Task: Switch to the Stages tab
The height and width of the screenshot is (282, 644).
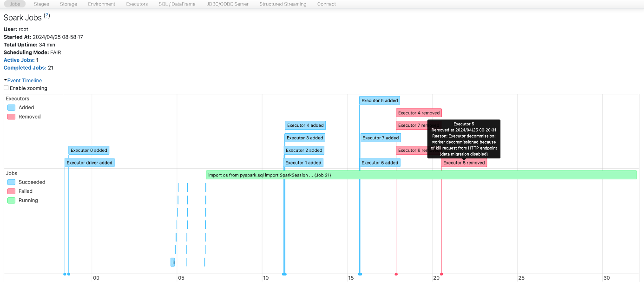Action: tap(41, 4)
